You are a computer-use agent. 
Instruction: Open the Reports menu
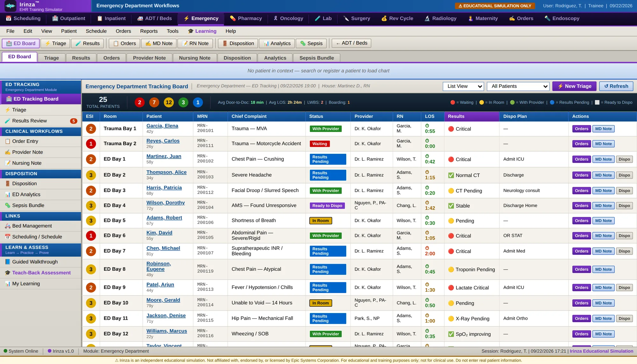(x=149, y=31)
